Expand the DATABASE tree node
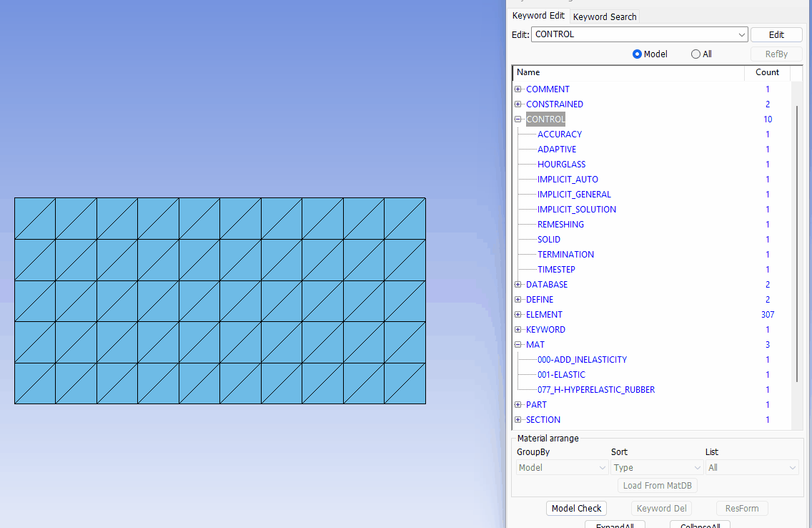812x528 pixels. 518,285
